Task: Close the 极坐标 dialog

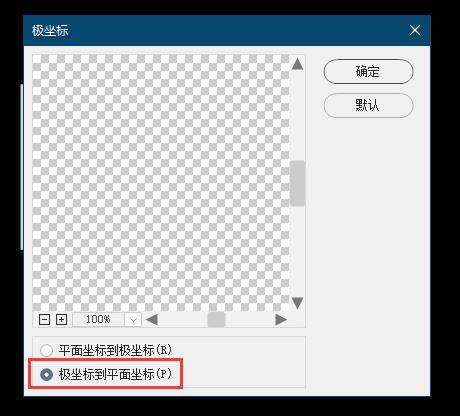Action: click(x=415, y=30)
